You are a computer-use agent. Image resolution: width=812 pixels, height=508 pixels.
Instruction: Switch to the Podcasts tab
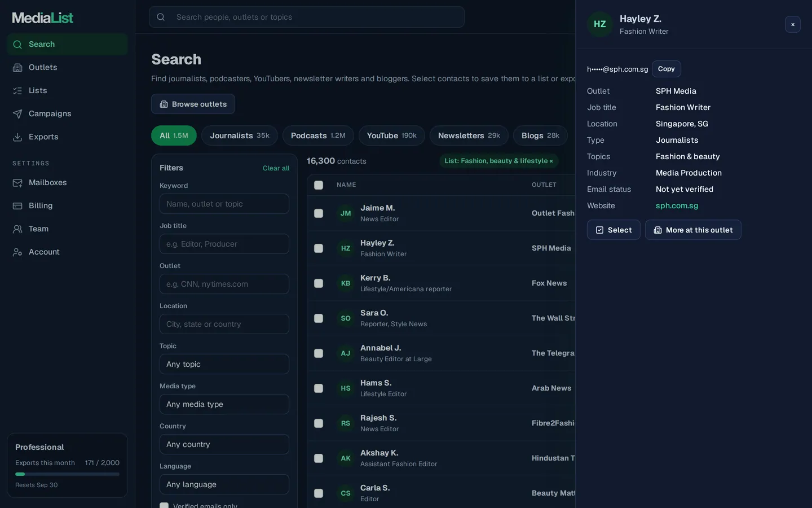[x=318, y=135]
